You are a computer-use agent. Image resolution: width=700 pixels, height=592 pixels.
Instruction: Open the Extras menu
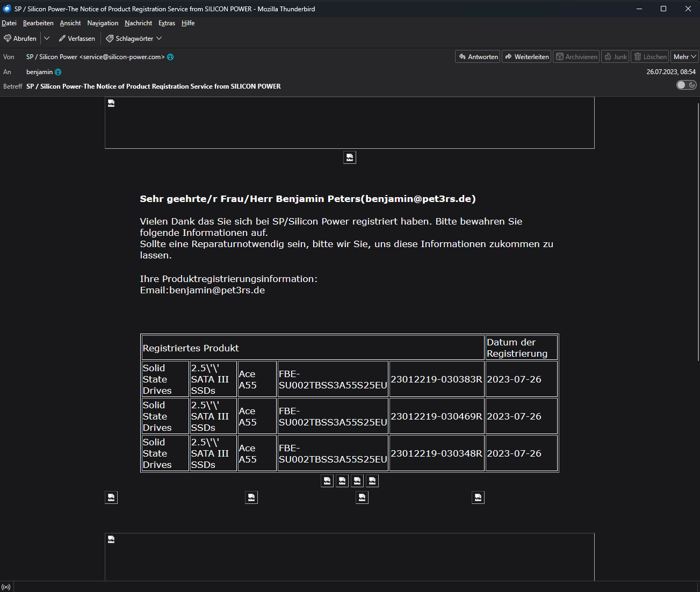(x=167, y=23)
